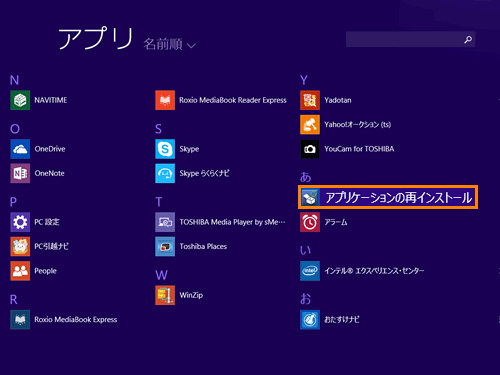Select the あ group header
500x375 pixels.
[x=305, y=177]
